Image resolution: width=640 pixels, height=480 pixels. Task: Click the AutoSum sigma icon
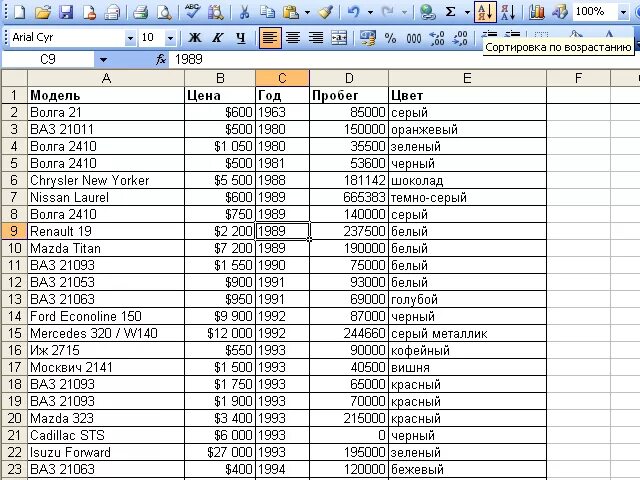click(x=450, y=12)
